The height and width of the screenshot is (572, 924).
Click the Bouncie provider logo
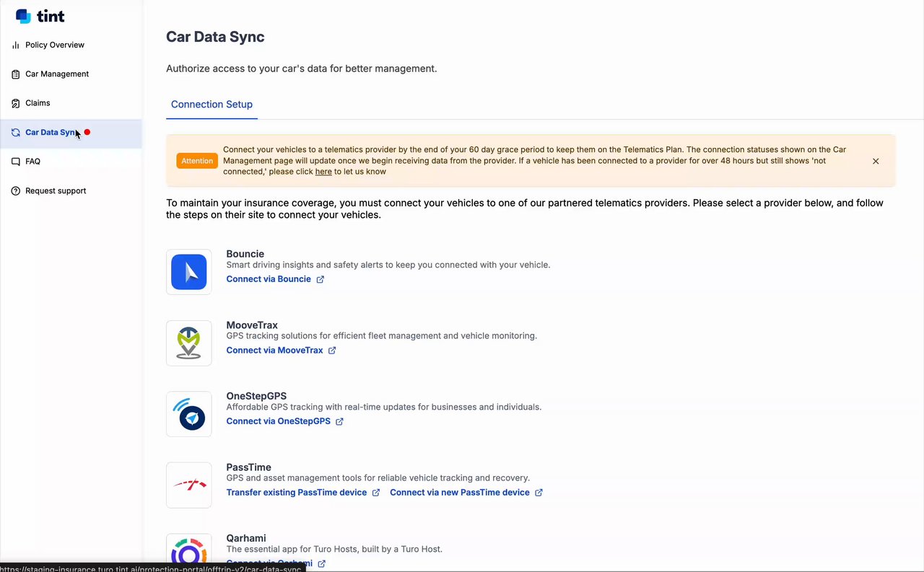pos(189,272)
